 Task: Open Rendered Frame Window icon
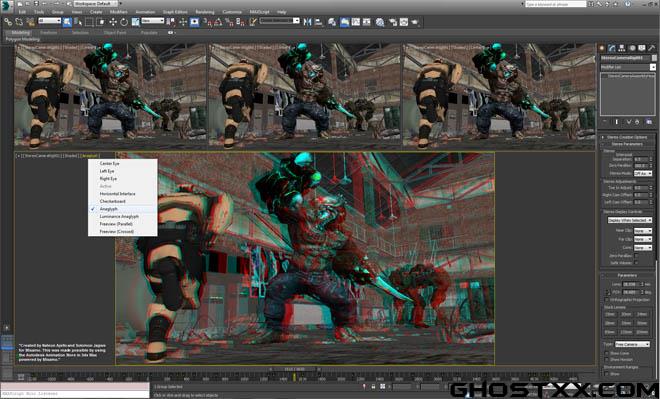pos(404,22)
